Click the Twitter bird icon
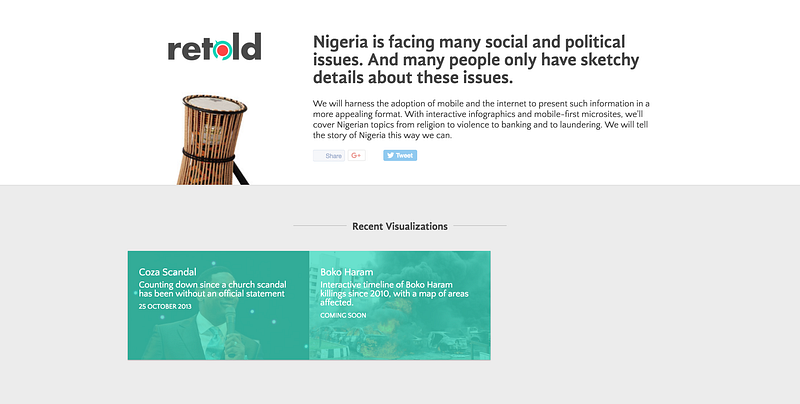The height and width of the screenshot is (404, 800). 391,156
